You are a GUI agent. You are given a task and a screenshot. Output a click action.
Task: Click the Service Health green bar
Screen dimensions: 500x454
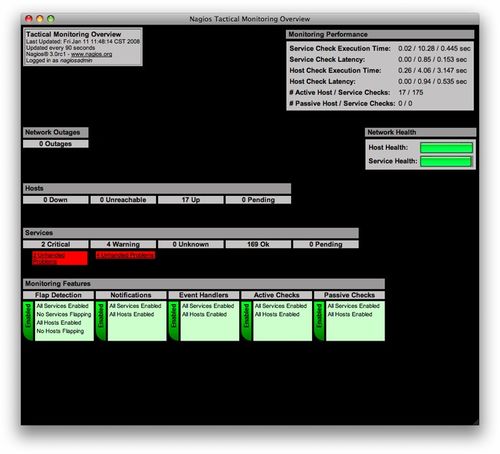click(446, 161)
